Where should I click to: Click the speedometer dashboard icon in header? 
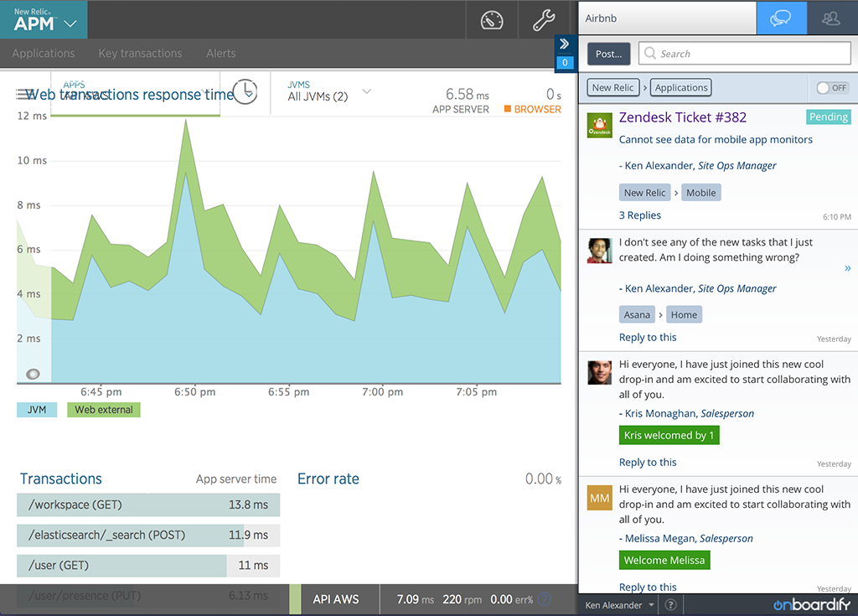492,19
